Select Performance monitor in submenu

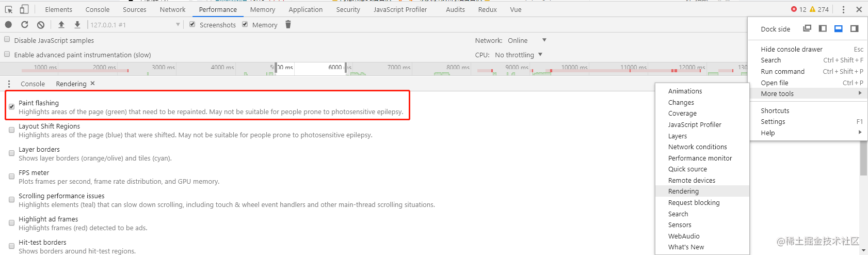(x=702, y=158)
